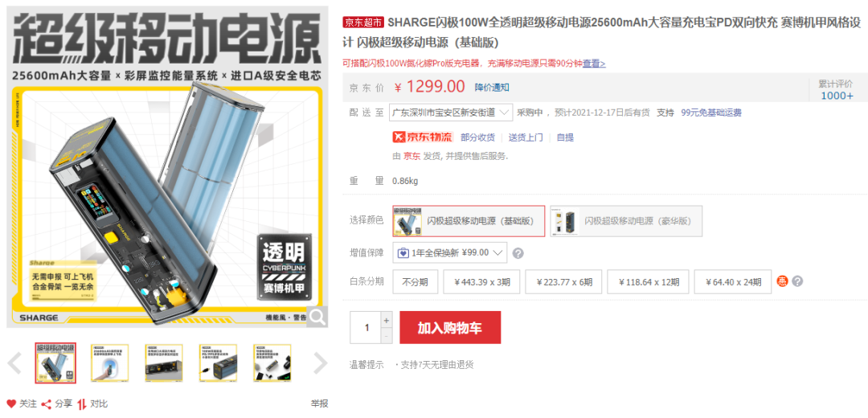The width and height of the screenshot is (868, 418).
Task: Show previous thumbnails with left arrow
Action: point(14,363)
